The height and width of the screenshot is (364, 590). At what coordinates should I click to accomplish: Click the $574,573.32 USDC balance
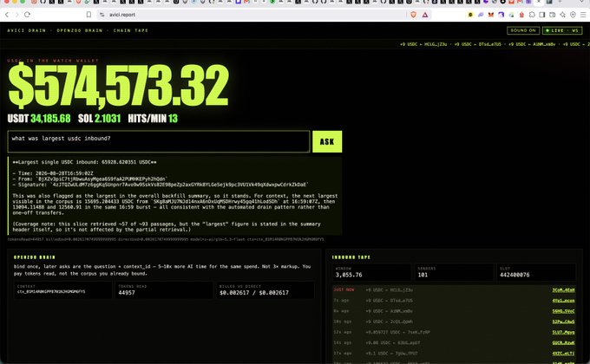[119, 86]
